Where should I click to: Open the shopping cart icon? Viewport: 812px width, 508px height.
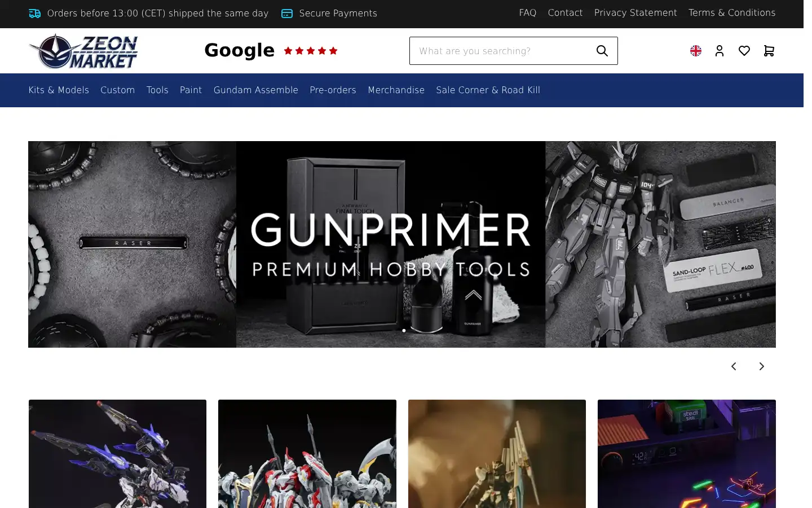click(769, 51)
